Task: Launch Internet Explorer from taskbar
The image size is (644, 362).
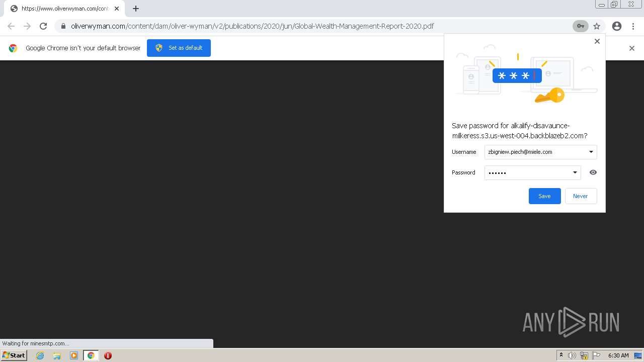Action: tap(40, 355)
